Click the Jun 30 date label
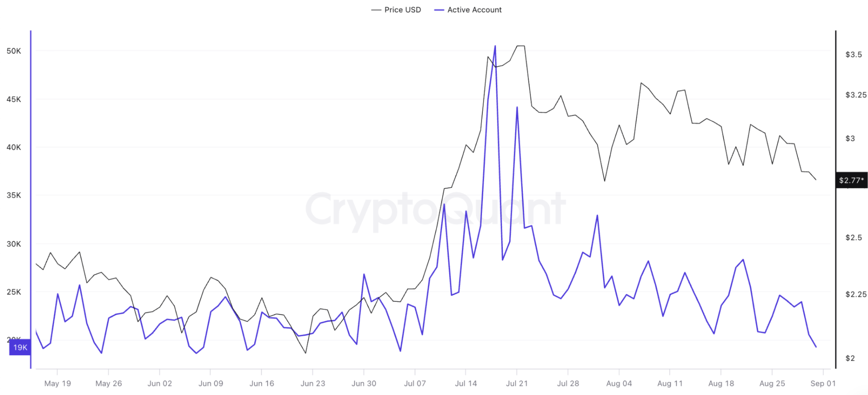The image size is (868, 395). [x=364, y=383]
